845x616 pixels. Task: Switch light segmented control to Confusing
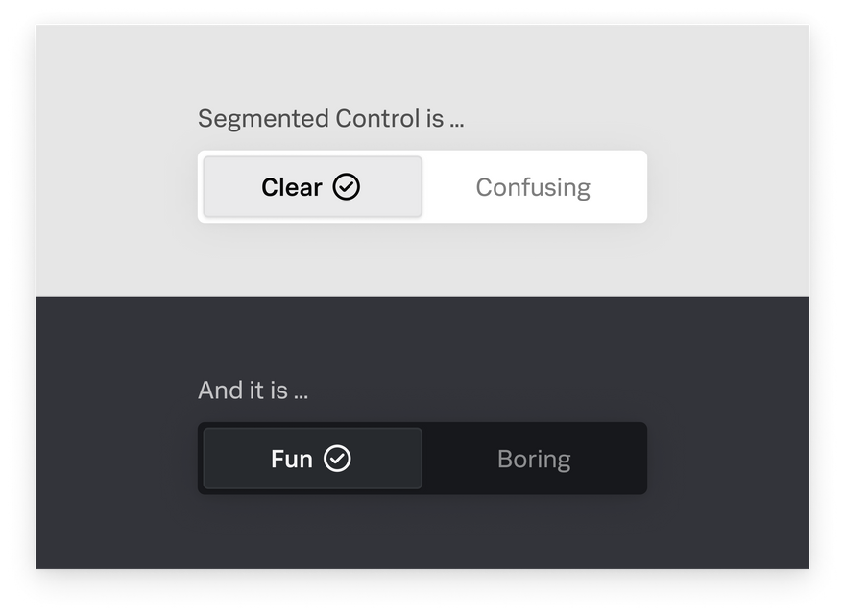(x=533, y=187)
